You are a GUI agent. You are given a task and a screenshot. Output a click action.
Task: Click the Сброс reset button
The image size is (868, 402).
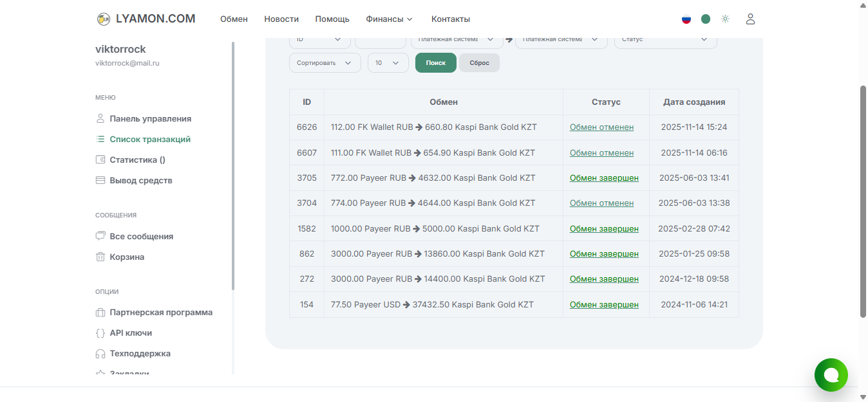pos(480,63)
